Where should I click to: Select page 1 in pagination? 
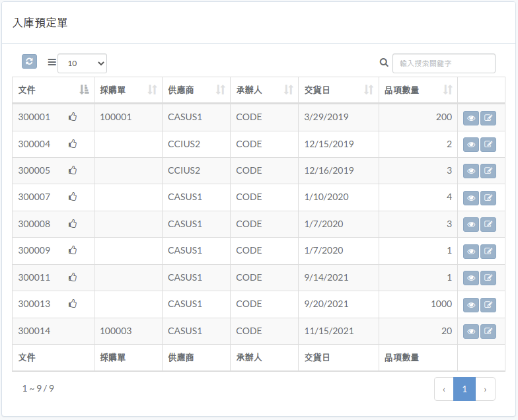point(464,389)
